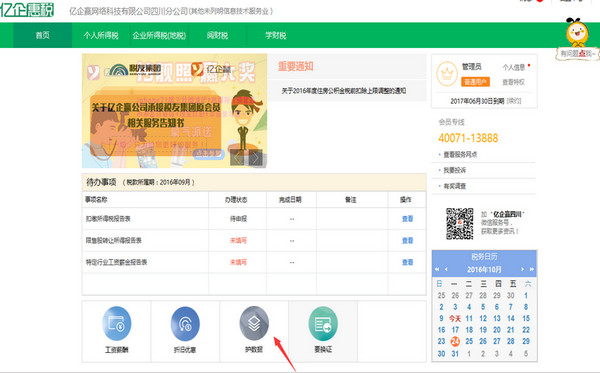Open 查看特权 link
This screenshot has width=600, height=373.
514,82
